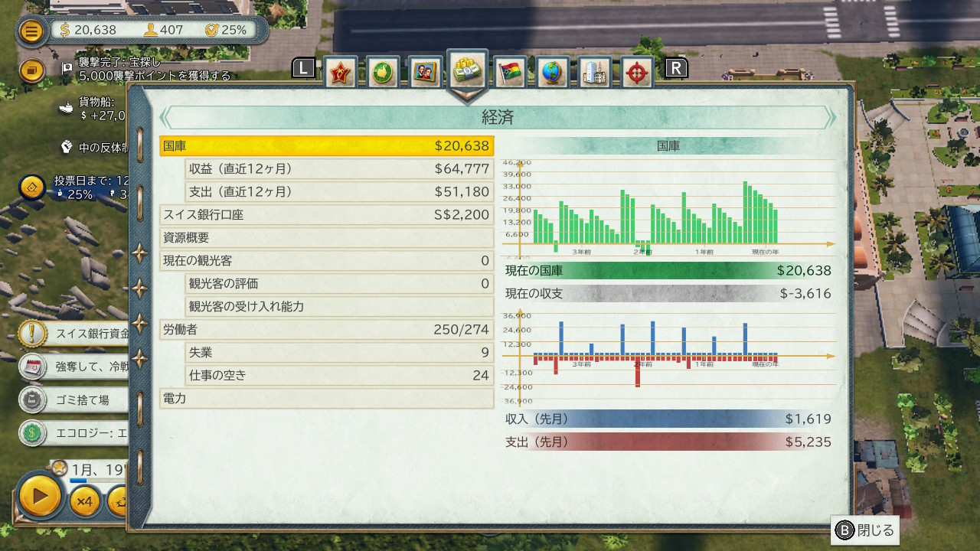The width and height of the screenshot is (980, 551).
Task: Open the ゴミ捨て場 task icon
Action: (x=32, y=399)
